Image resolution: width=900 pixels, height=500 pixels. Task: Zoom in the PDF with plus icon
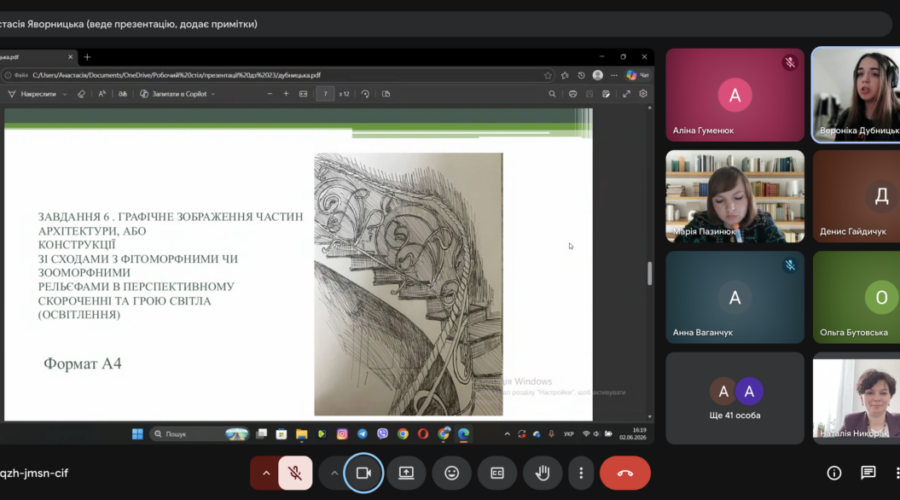(x=286, y=94)
